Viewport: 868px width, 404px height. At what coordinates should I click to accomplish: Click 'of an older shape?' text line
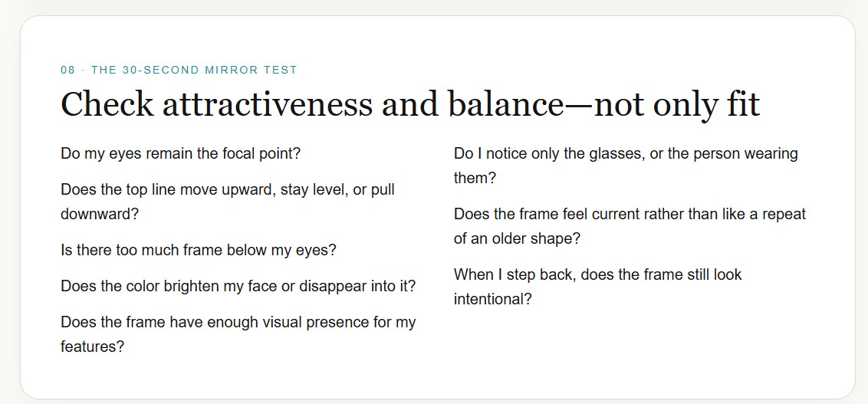click(517, 238)
